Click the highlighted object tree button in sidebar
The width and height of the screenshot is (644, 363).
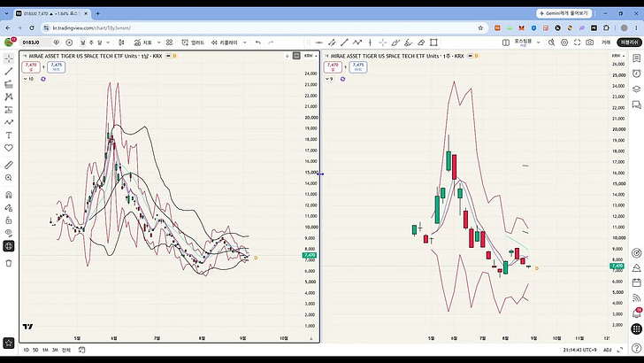click(9, 246)
